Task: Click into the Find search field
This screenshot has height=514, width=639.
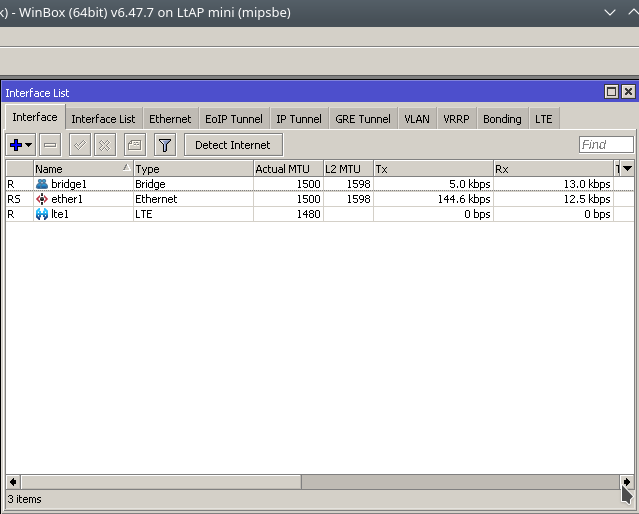Action: [x=606, y=145]
